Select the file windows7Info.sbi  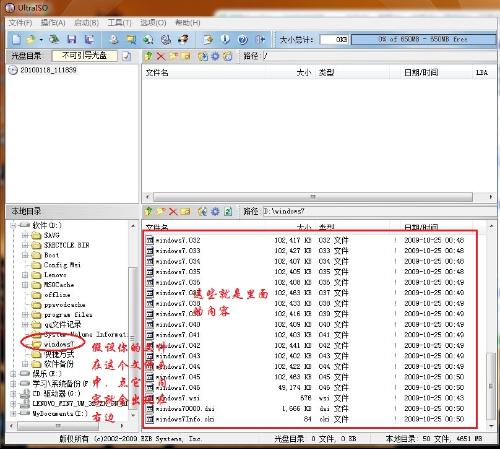tap(185, 419)
